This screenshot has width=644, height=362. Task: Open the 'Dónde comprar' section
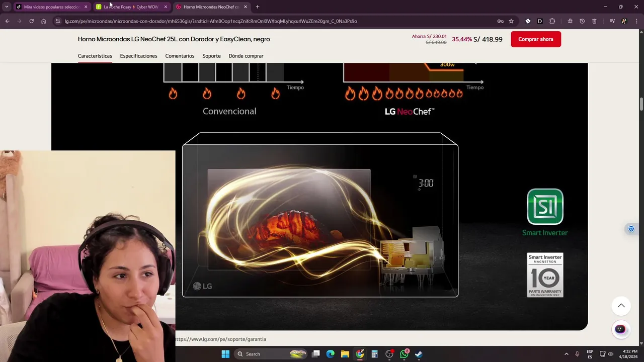tap(246, 56)
